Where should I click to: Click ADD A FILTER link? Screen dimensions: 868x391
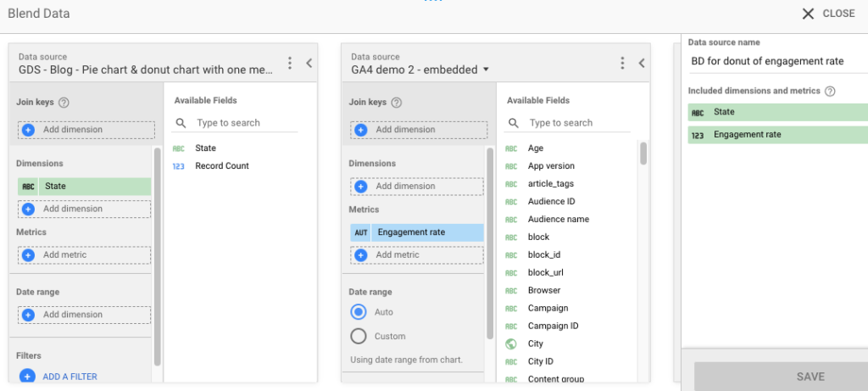(70, 377)
